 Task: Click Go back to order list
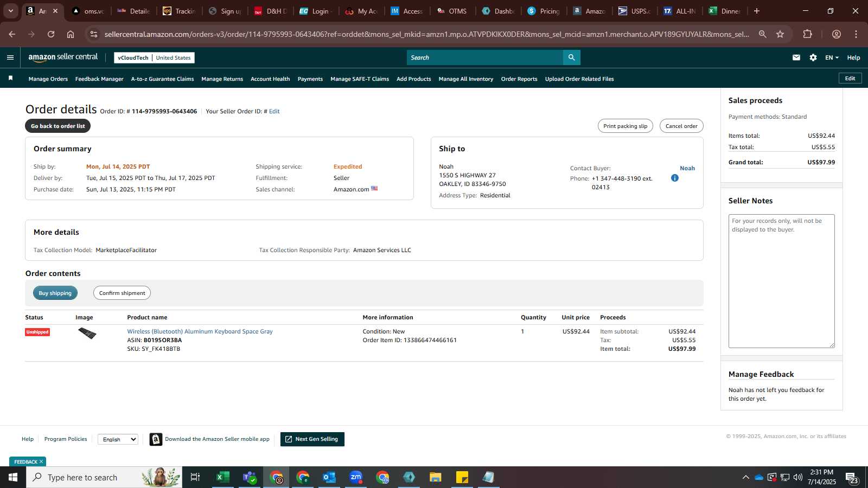point(58,126)
